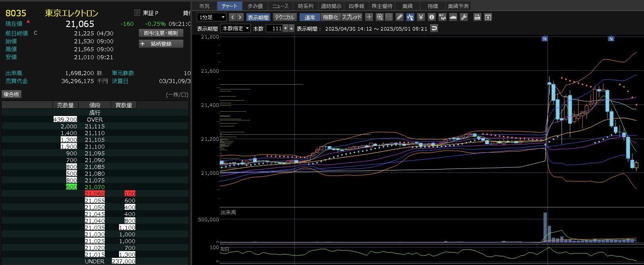The image size is (644, 265).
Task: Click the 銘柄登録 button
Action: pyautogui.click(x=161, y=44)
